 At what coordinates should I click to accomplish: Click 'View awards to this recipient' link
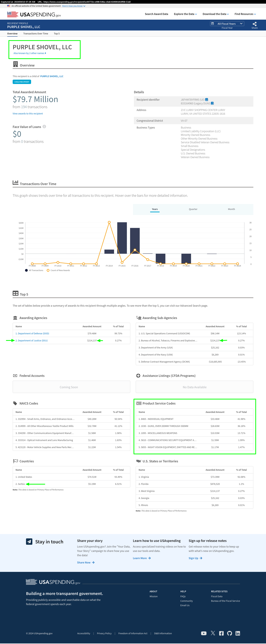coord(28,113)
